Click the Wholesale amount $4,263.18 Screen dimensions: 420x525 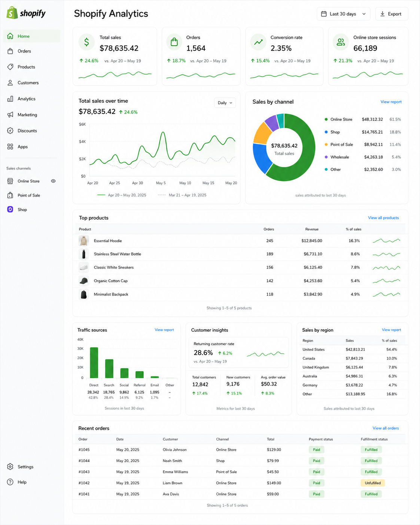(372, 157)
